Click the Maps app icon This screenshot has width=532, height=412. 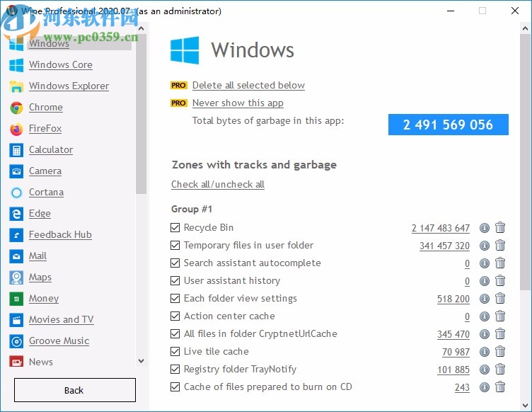coord(16,277)
